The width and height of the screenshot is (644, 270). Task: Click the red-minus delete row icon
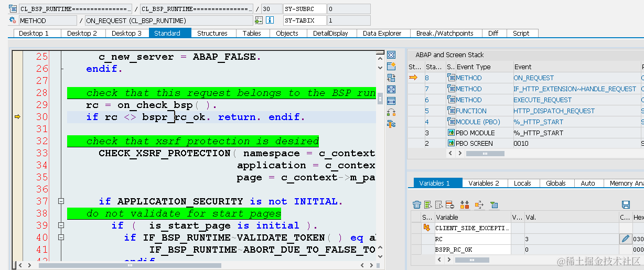pos(450,204)
